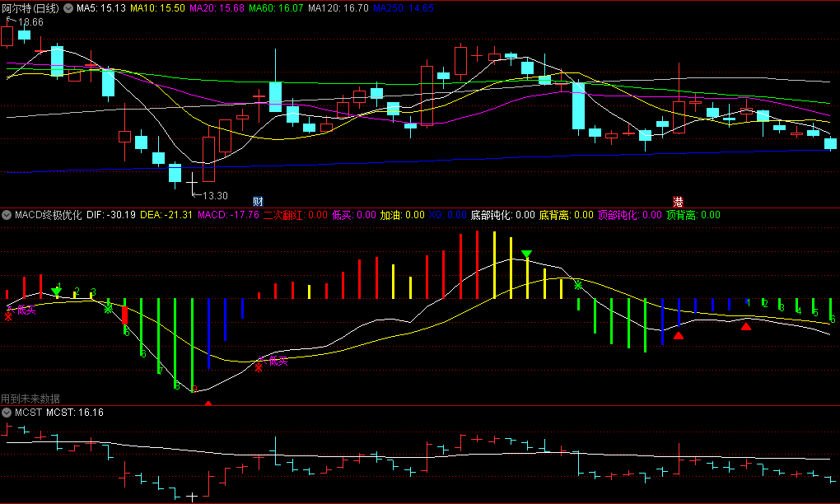Select the MA20: 15.68 label

click(217, 8)
